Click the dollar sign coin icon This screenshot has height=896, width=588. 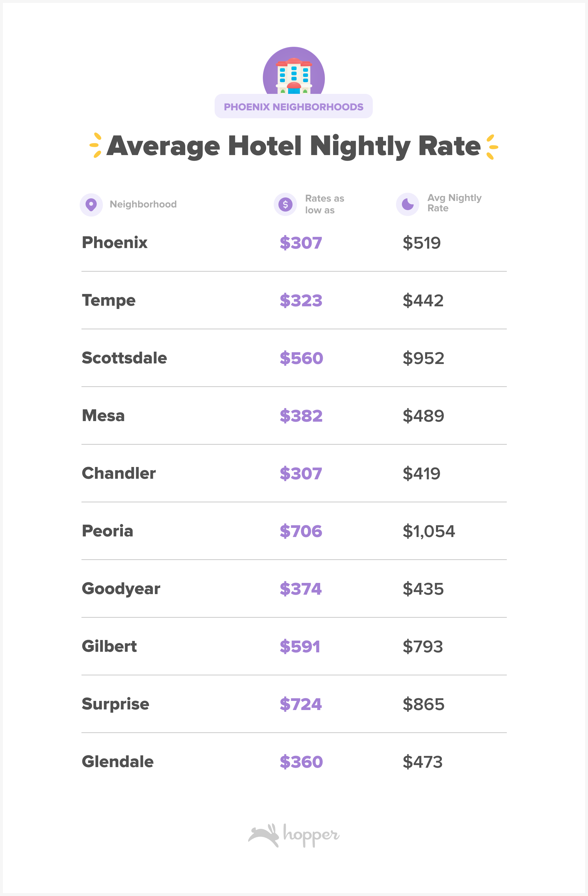point(285,205)
